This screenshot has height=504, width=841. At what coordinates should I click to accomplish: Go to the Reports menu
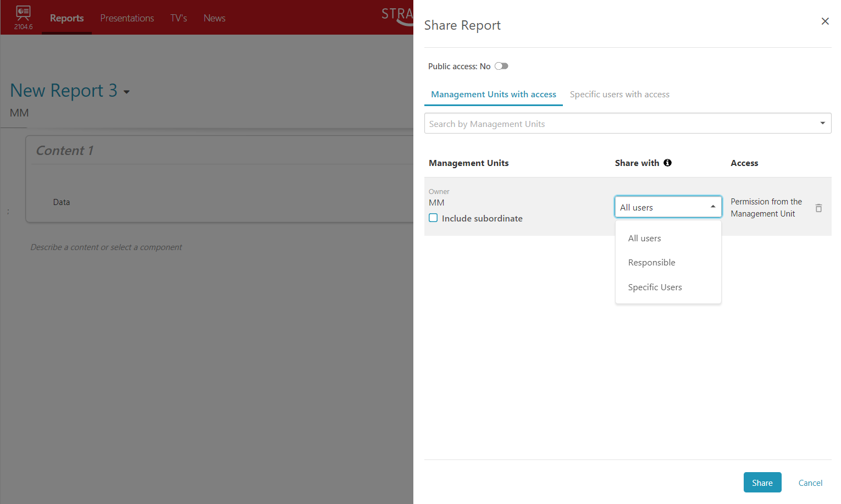(67, 18)
